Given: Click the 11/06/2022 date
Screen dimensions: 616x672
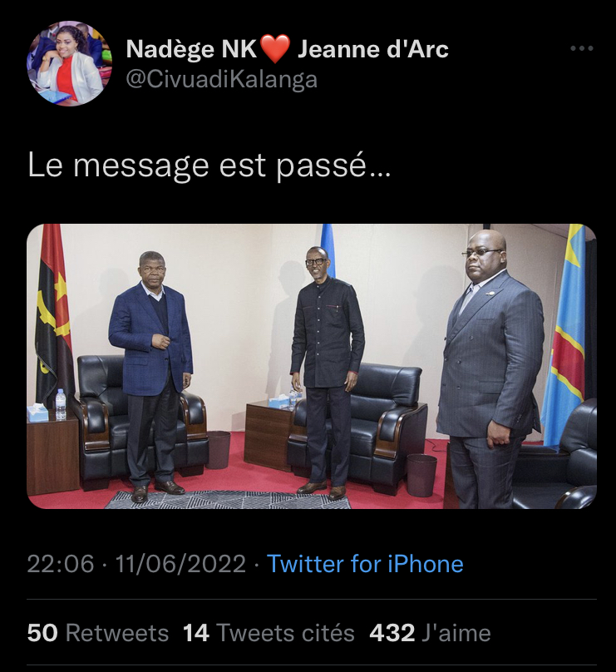Looking at the screenshot, I should [x=180, y=564].
